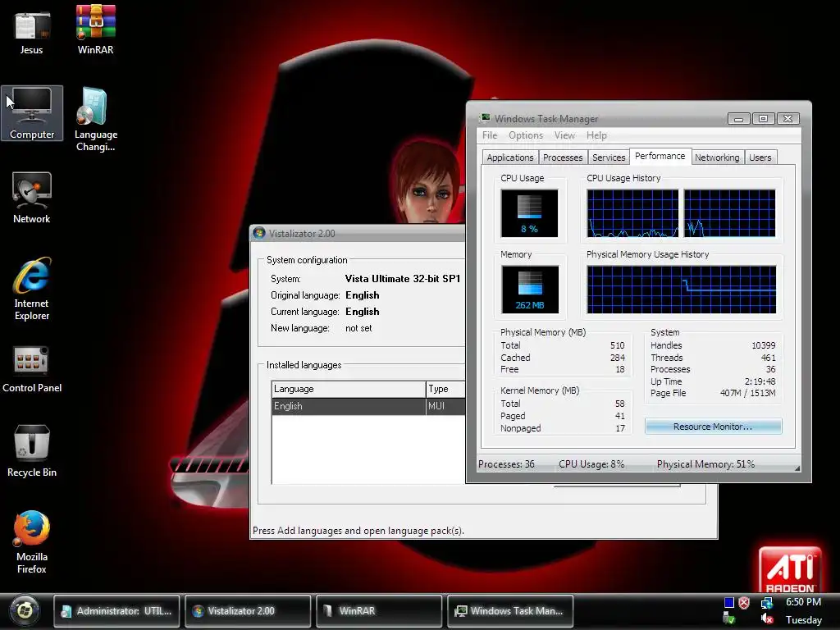Click the Vistalizator title bar icon
This screenshot has height=630, width=840.
coord(259,233)
